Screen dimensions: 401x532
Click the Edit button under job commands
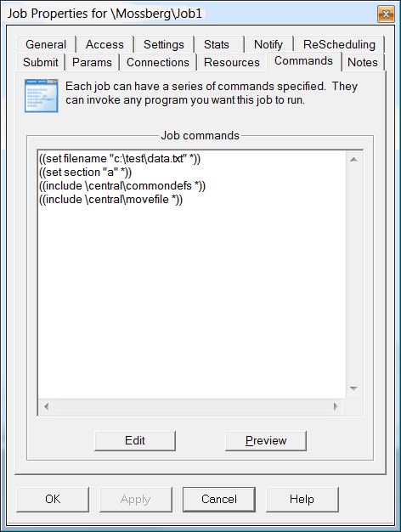pos(135,441)
